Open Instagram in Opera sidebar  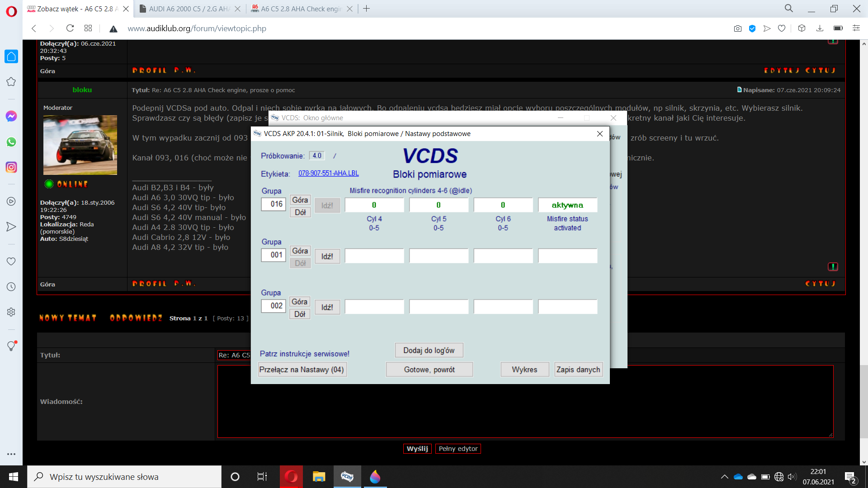[11, 167]
